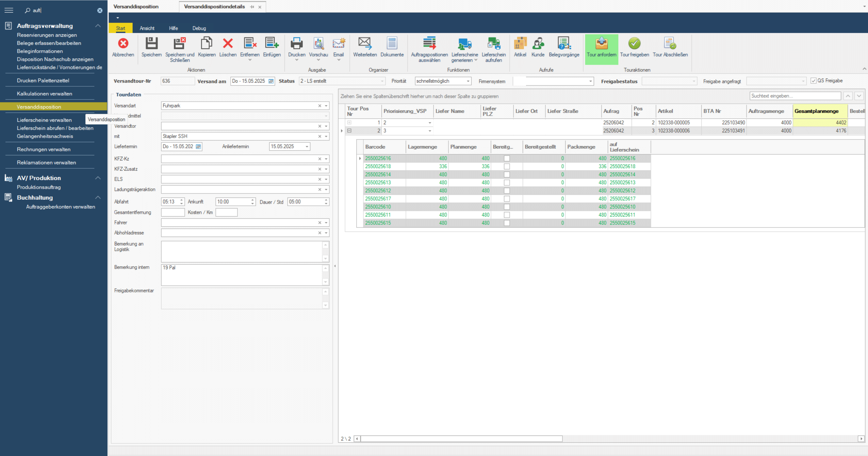Check Bereitg. box for barcode 2550025615
The image size is (868, 456).
click(x=507, y=223)
